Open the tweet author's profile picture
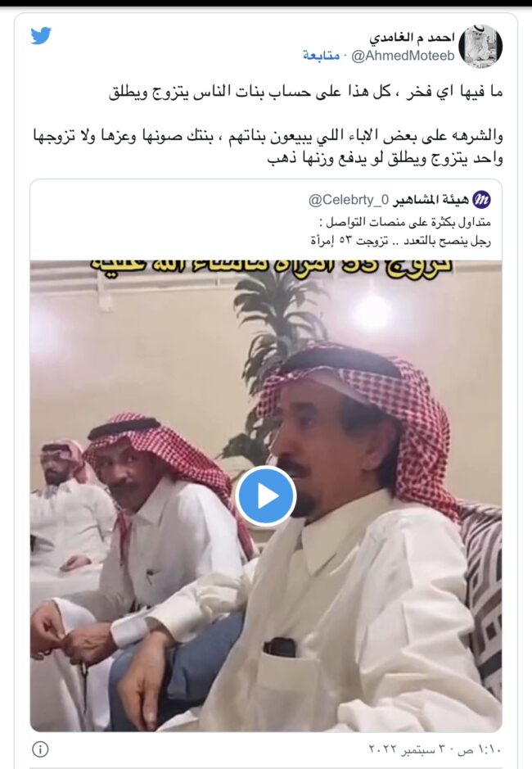This screenshot has height=769, width=532. click(480, 47)
